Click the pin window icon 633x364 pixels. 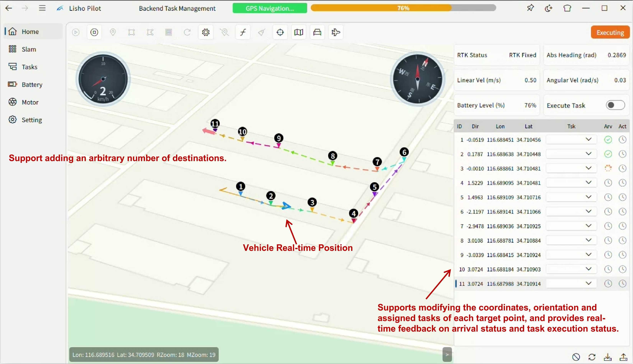(x=530, y=8)
